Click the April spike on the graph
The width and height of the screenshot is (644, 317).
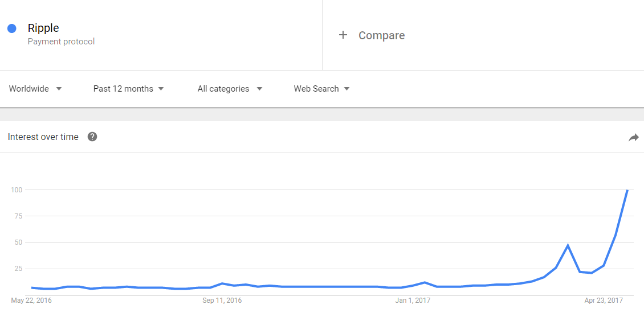click(x=568, y=245)
